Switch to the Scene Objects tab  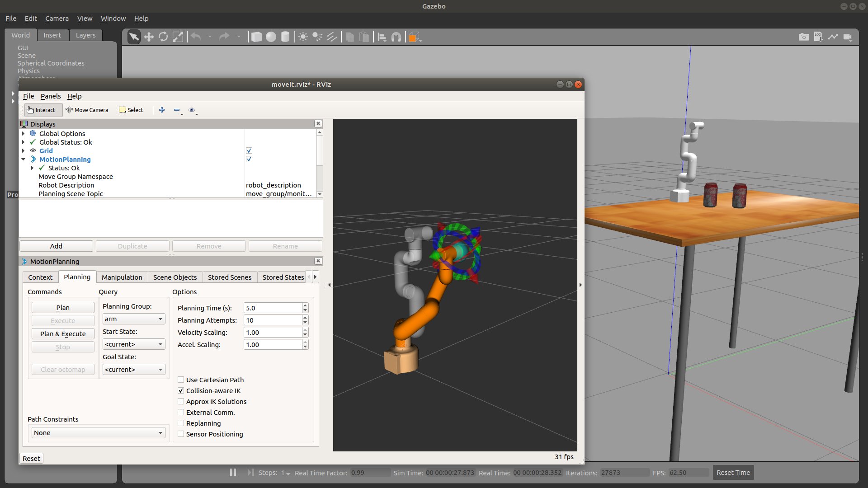175,277
